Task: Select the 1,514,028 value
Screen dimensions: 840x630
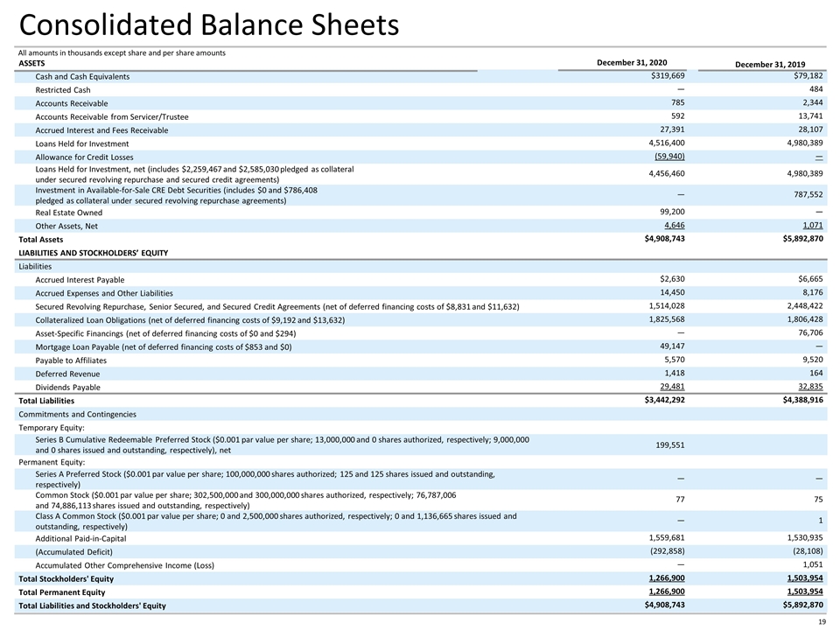Action: 667,306
